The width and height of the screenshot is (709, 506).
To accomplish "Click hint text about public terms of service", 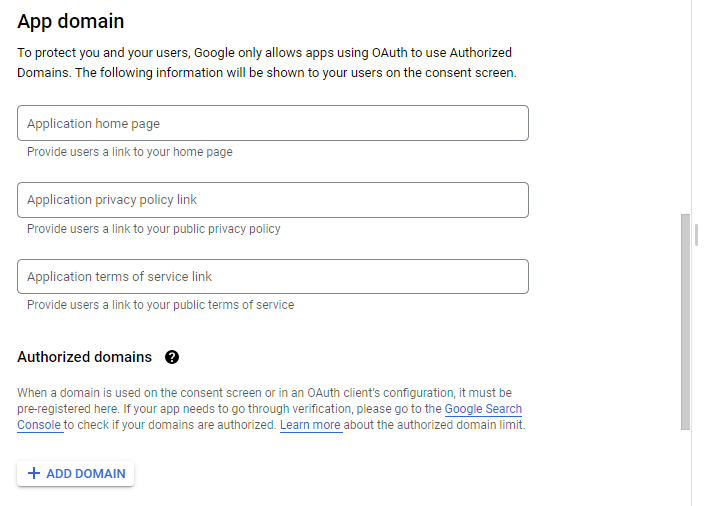I will (161, 305).
